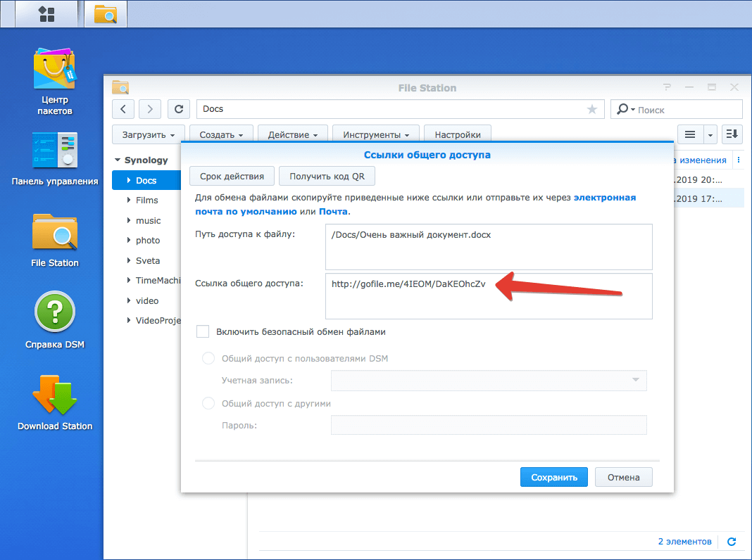Click the sort order icon in toolbar
The image size is (752, 560).
point(732,134)
